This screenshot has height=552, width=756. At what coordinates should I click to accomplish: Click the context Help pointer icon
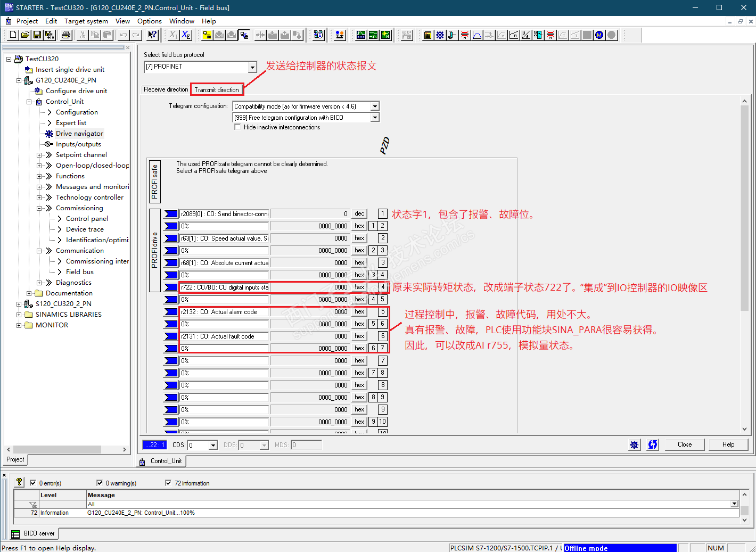click(x=152, y=35)
